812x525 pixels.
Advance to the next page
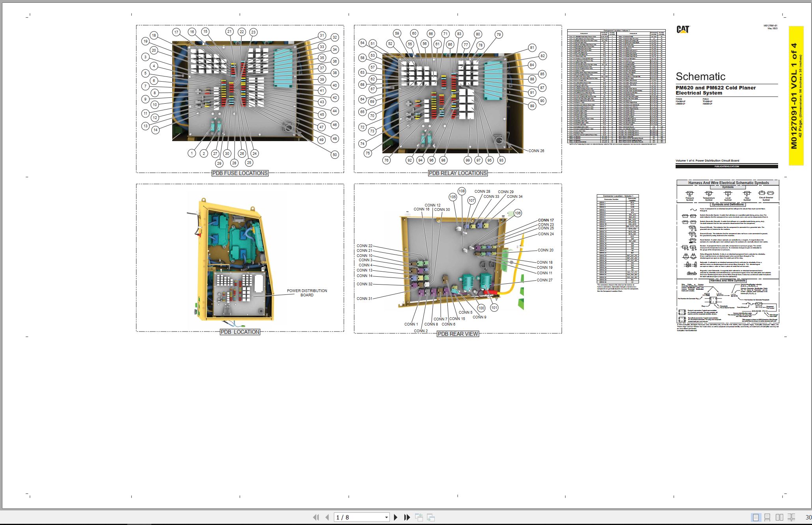pyautogui.click(x=396, y=517)
